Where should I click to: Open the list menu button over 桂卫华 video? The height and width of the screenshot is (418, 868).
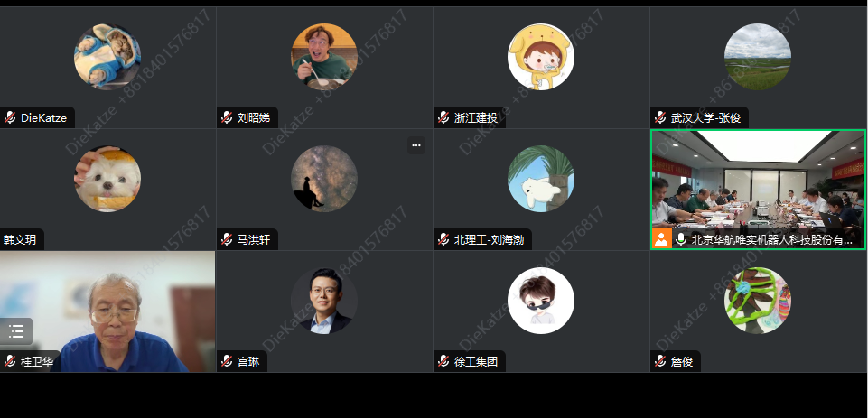pyautogui.click(x=16, y=331)
